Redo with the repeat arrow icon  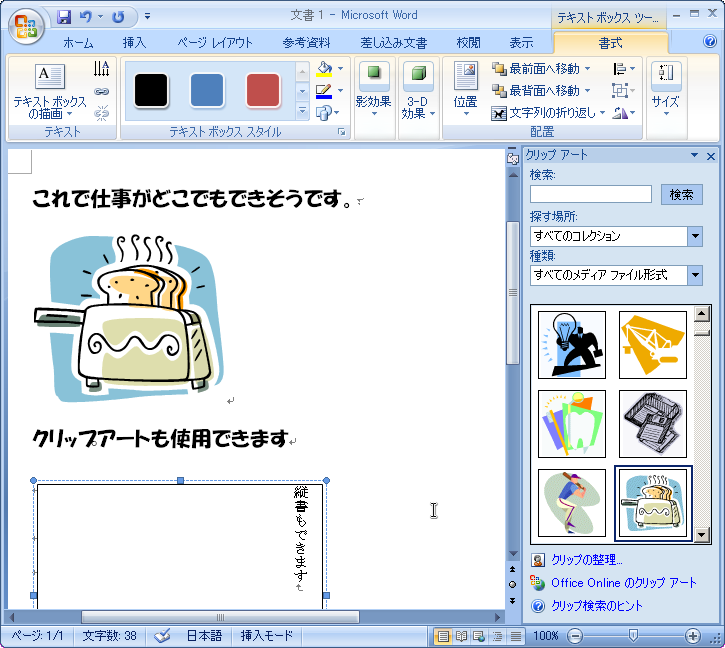(x=118, y=17)
